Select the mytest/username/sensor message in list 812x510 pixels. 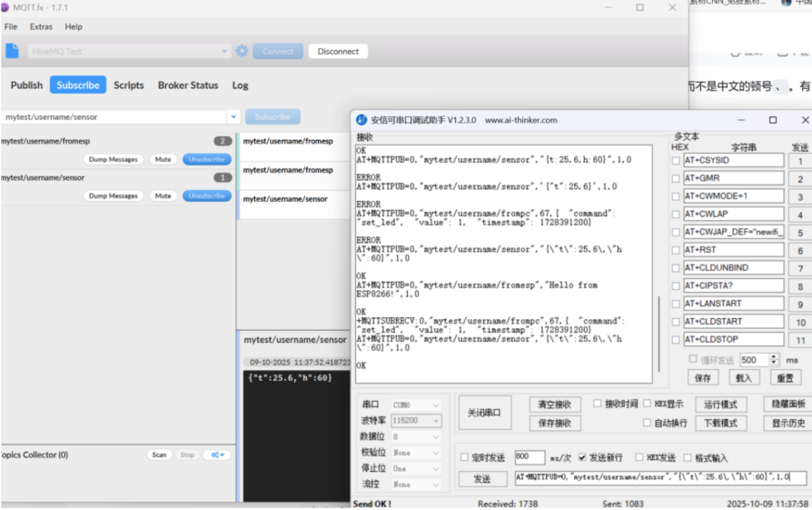click(293, 205)
